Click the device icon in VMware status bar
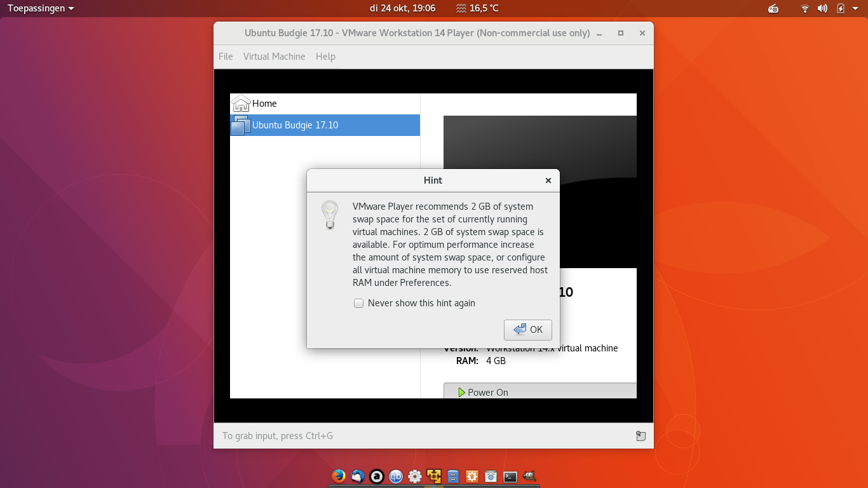868x488 pixels. click(641, 436)
